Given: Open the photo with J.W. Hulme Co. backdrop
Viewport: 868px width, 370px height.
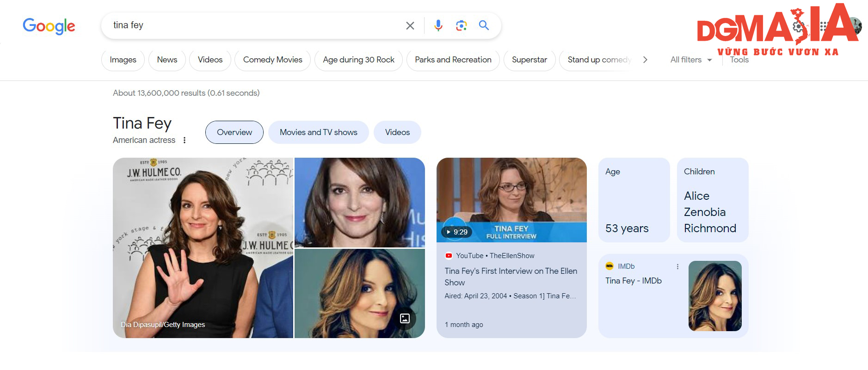Looking at the screenshot, I should tap(203, 248).
